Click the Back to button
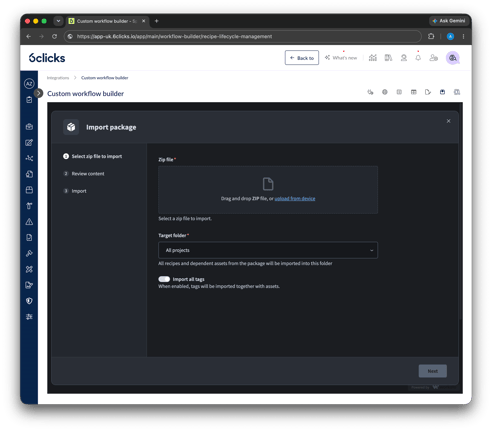 pos(302,58)
